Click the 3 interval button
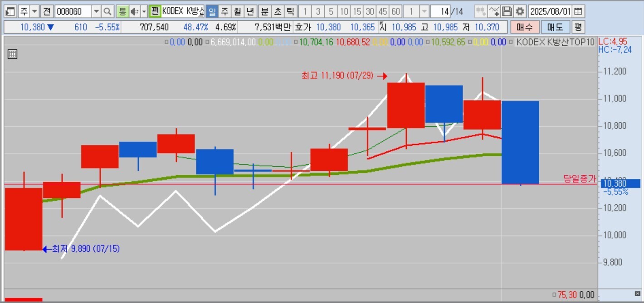 tap(318, 11)
